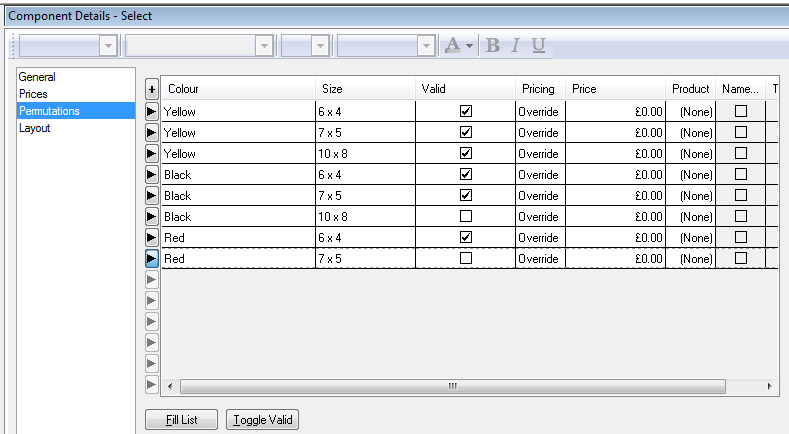The image size is (789, 434).
Task: Check Name box for Red 6 x 4
Action: click(741, 238)
